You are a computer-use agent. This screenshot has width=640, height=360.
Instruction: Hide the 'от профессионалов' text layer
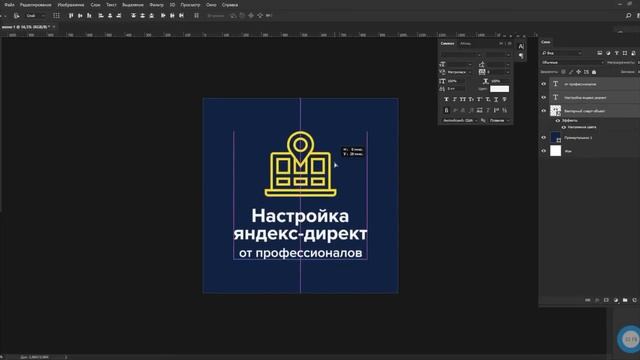[543, 84]
